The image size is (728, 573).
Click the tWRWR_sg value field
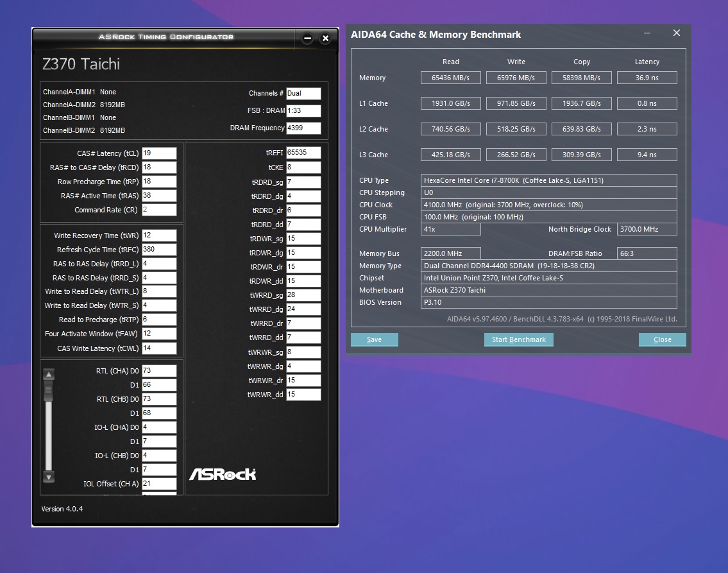tap(303, 352)
